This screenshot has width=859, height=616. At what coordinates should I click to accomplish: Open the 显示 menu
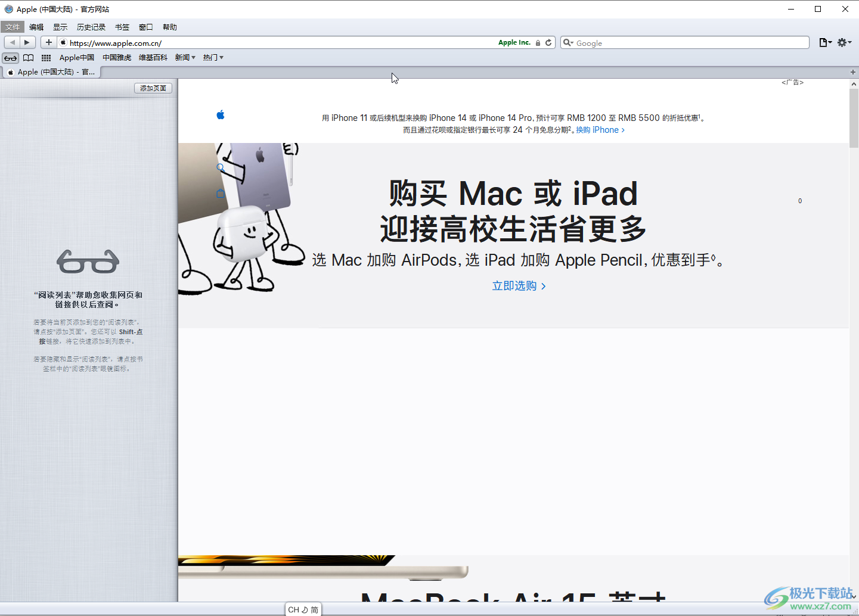(x=60, y=27)
